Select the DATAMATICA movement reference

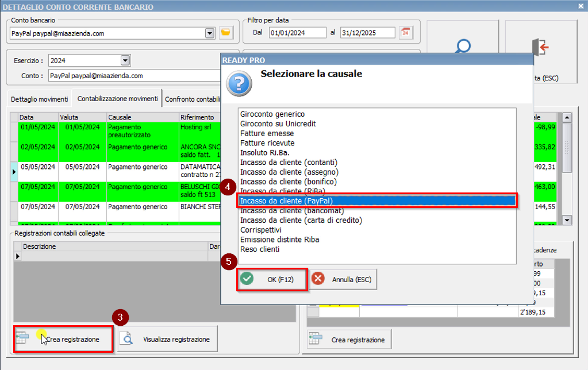tap(200, 171)
